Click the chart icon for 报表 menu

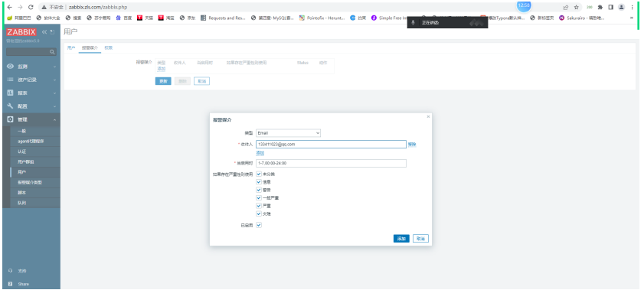tap(11, 93)
